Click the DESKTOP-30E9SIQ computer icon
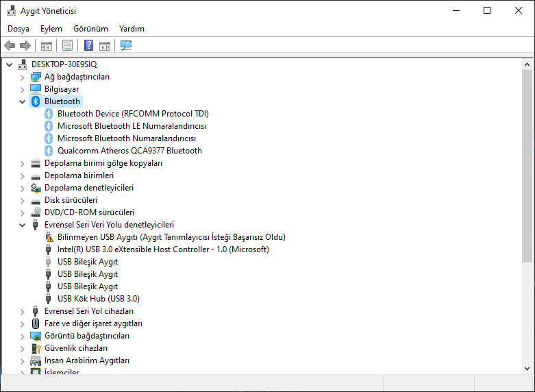The image size is (535, 392). pyautogui.click(x=23, y=64)
